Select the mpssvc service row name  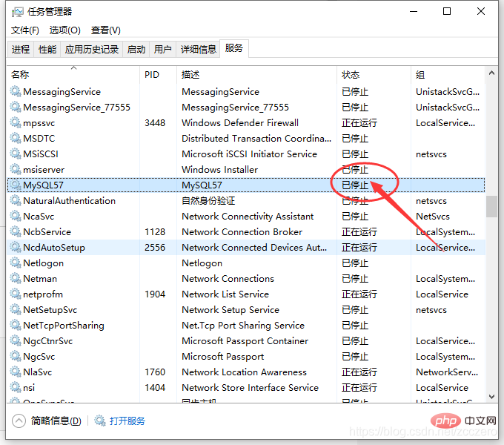[x=39, y=123]
